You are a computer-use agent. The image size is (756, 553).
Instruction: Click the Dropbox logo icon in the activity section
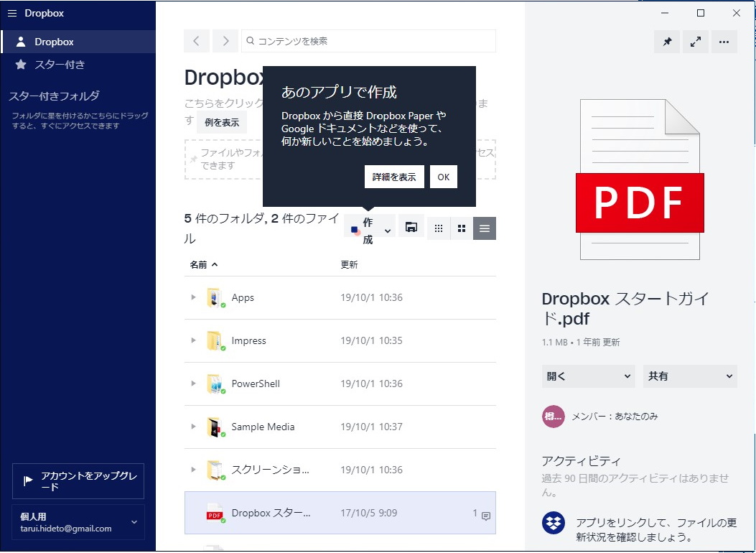(x=553, y=524)
